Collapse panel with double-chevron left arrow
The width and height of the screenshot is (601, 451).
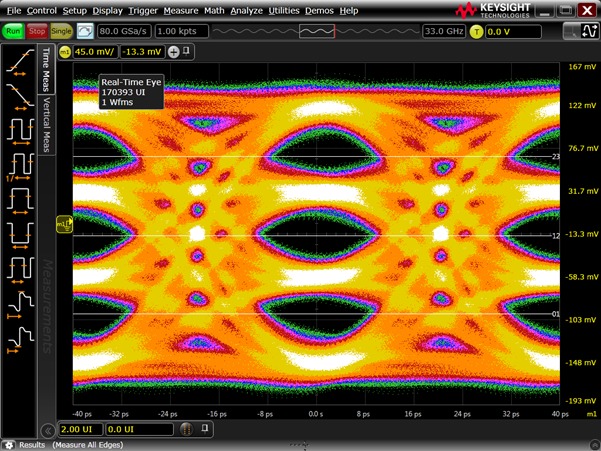point(48,430)
